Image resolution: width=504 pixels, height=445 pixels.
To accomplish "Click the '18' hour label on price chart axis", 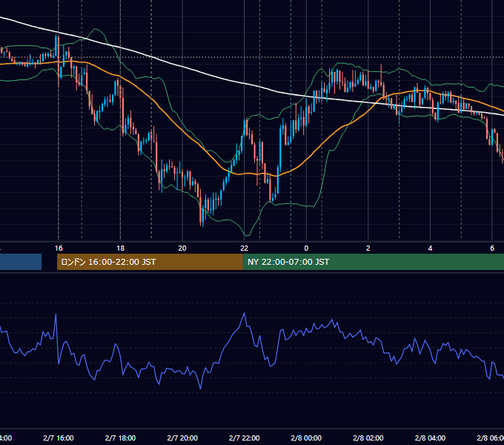I will coord(121,248).
